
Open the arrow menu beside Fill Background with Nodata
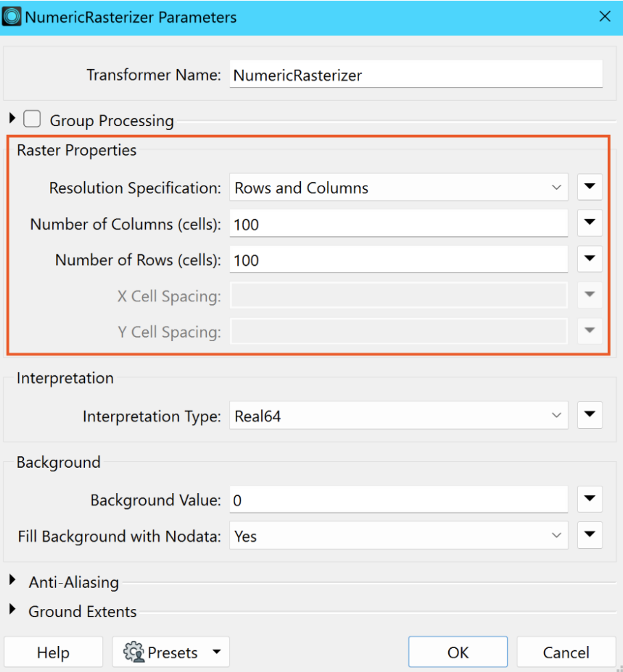(589, 535)
